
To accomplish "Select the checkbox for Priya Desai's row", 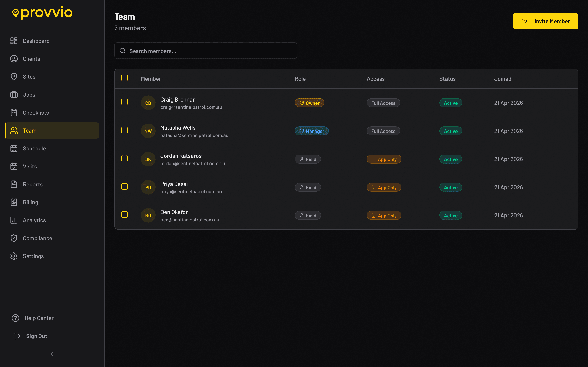I will tap(124, 186).
